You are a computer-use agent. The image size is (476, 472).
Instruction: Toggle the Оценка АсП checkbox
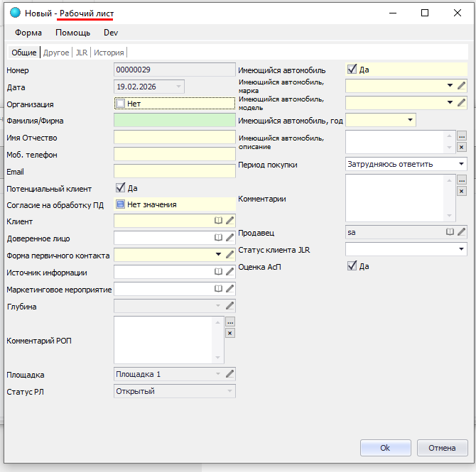[352, 266]
